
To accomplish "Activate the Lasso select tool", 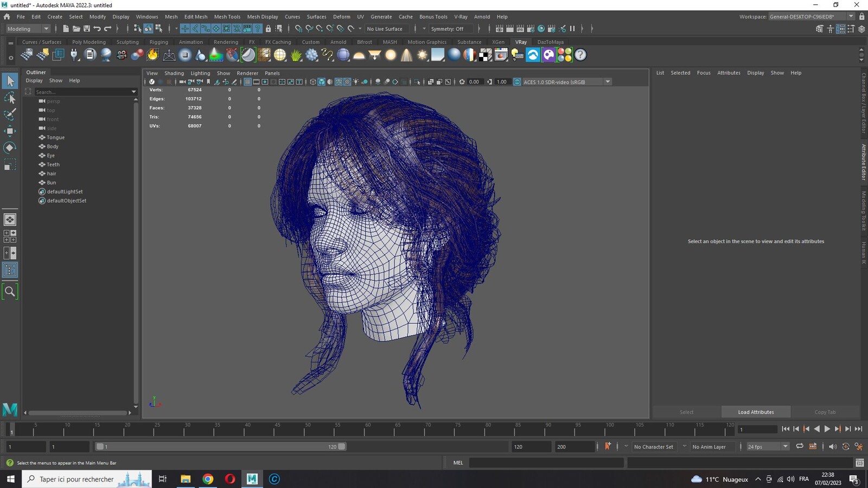I will point(10,98).
